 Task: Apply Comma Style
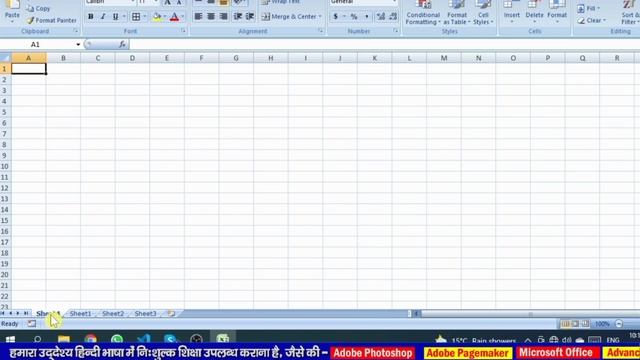click(x=367, y=17)
